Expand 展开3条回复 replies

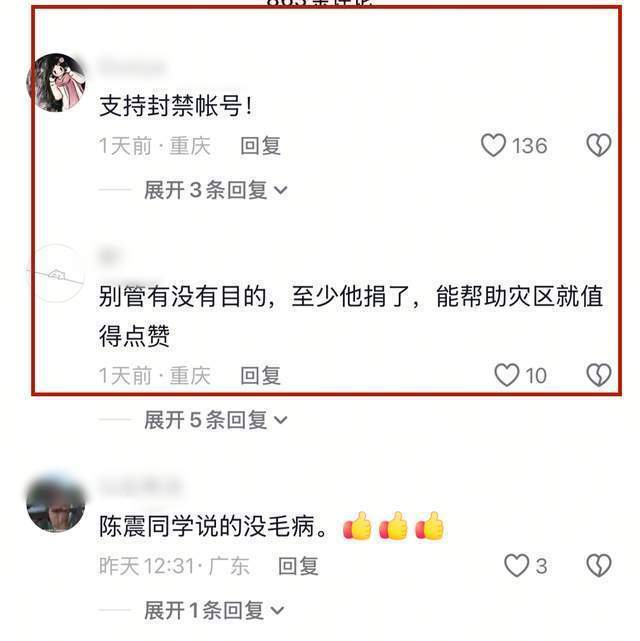tap(216, 190)
